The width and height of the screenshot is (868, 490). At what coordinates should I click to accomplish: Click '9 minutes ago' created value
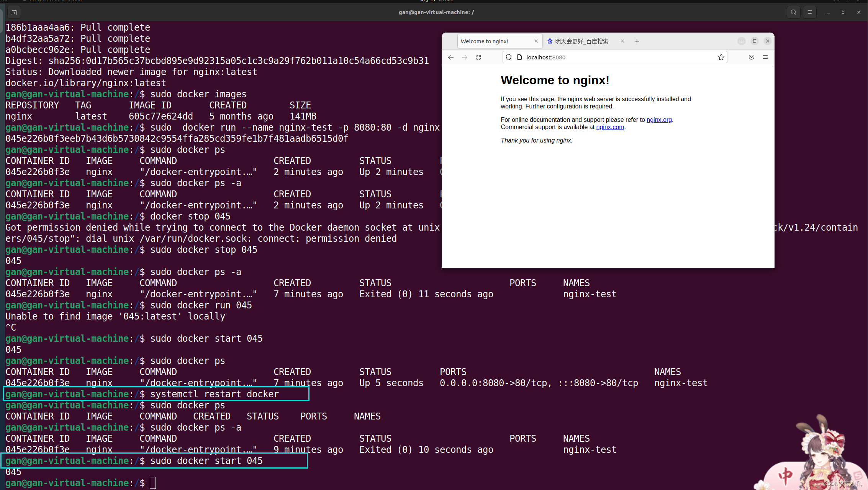click(308, 449)
